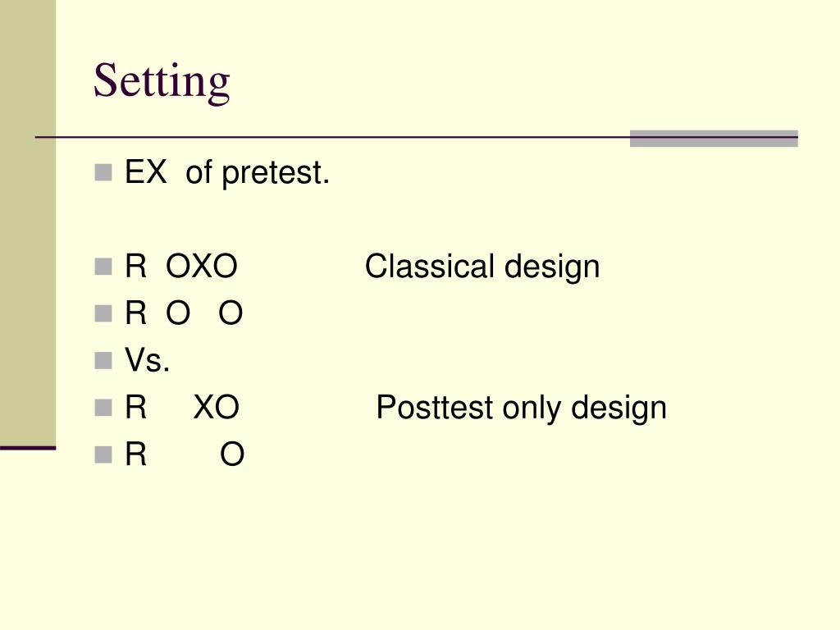Click the 'Setting' slide title
This screenshot has width=840, height=630.
[162, 81]
